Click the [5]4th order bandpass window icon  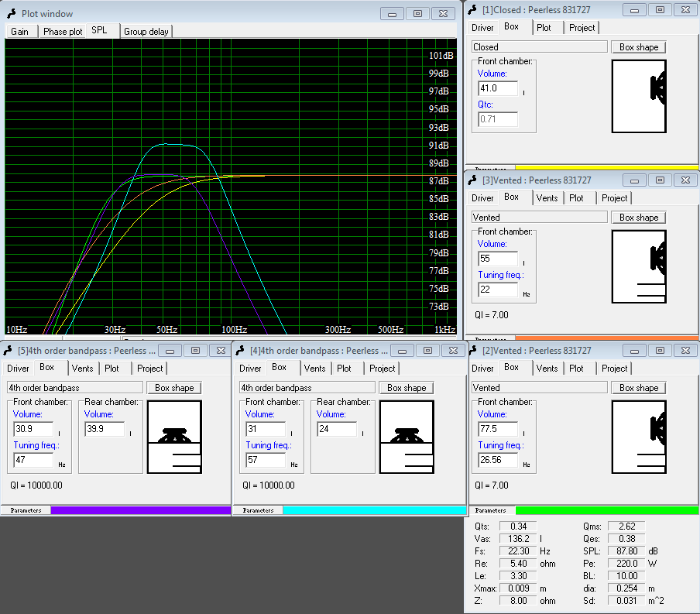tap(8, 351)
